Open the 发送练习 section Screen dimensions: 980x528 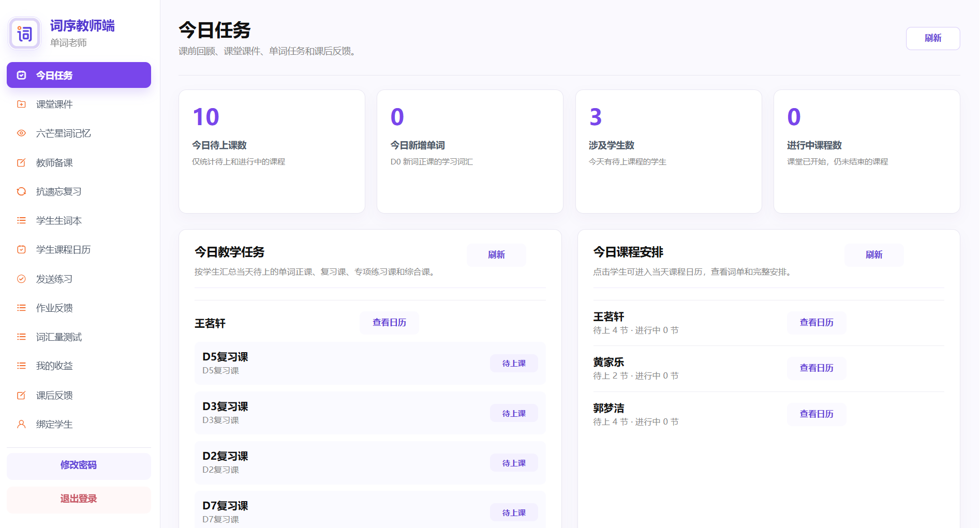click(x=79, y=279)
